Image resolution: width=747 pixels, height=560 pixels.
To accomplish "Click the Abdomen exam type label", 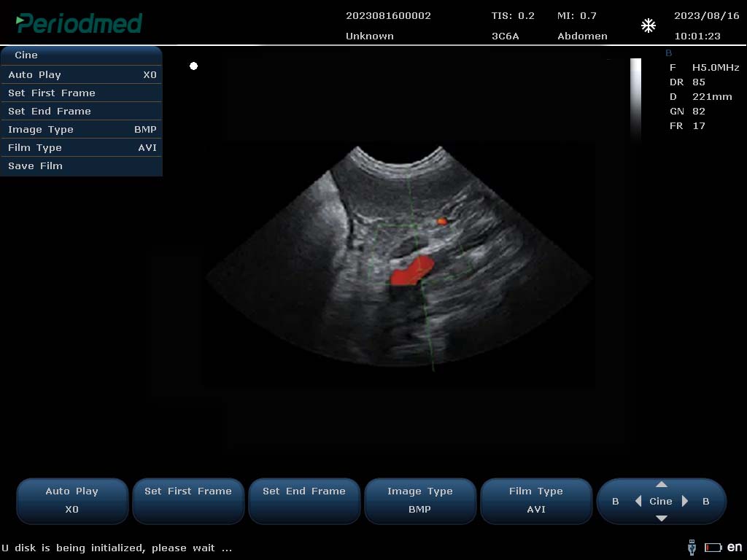I will tap(582, 36).
